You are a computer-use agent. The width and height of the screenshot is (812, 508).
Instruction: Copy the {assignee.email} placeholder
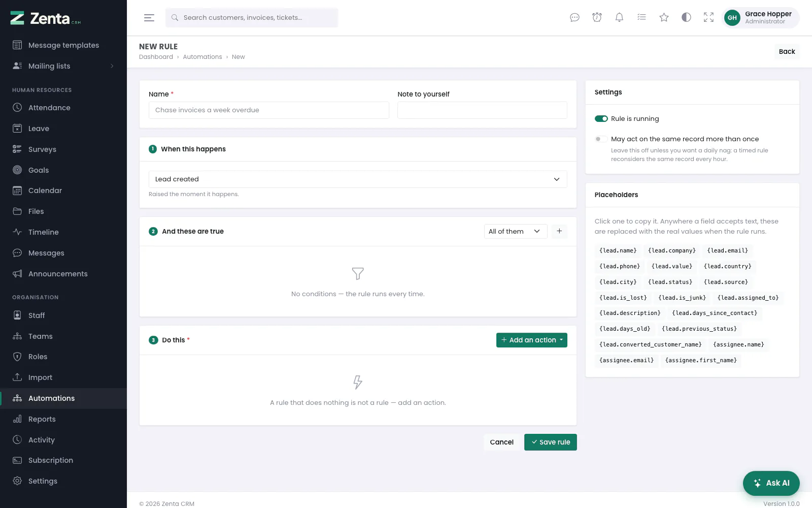tap(626, 360)
